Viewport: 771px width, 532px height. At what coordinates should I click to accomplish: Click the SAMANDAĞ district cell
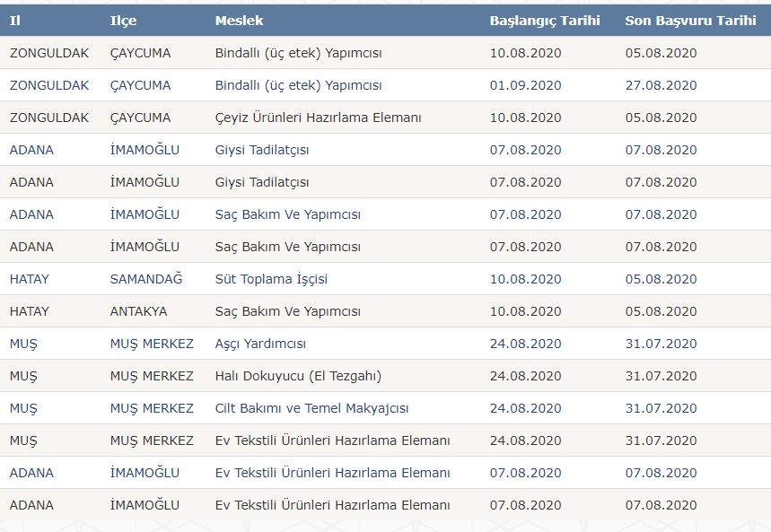(x=145, y=279)
